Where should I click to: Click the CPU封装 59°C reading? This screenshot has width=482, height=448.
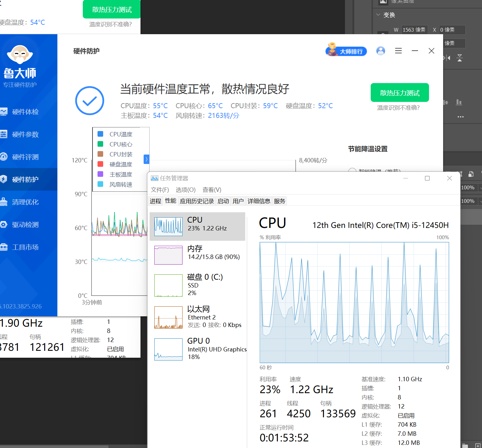[x=254, y=106]
